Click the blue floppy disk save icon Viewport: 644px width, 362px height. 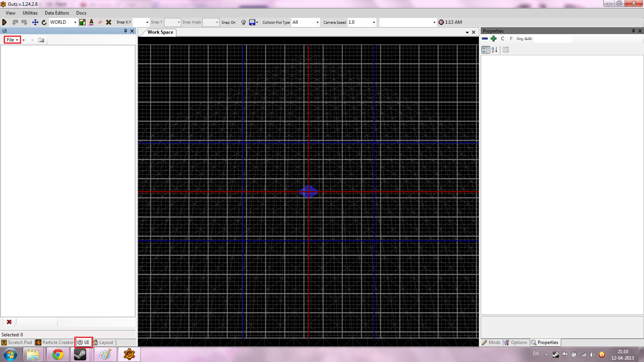click(x=252, y=22)
